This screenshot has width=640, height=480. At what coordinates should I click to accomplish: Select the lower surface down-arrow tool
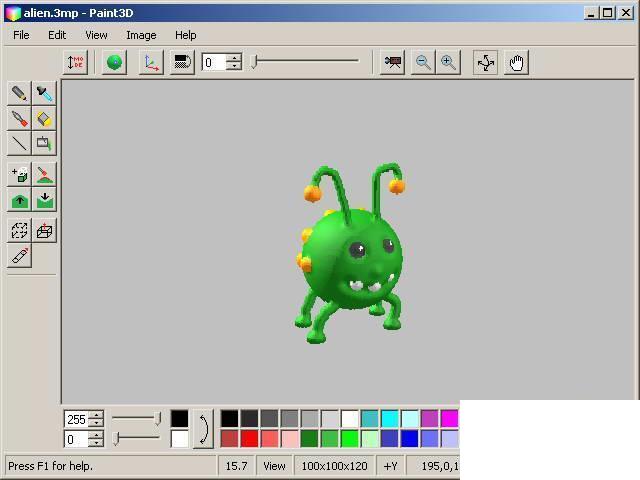tap(44, 200)
